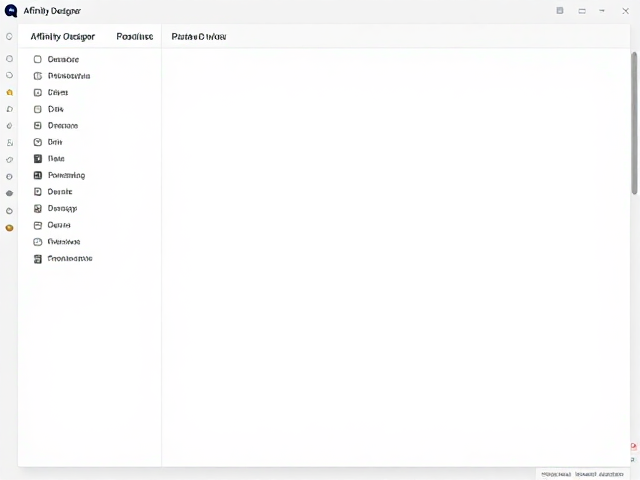This screenshot has height=480, width=640.
Task: Select the person icon in the left icon strip
Action: 10,143
